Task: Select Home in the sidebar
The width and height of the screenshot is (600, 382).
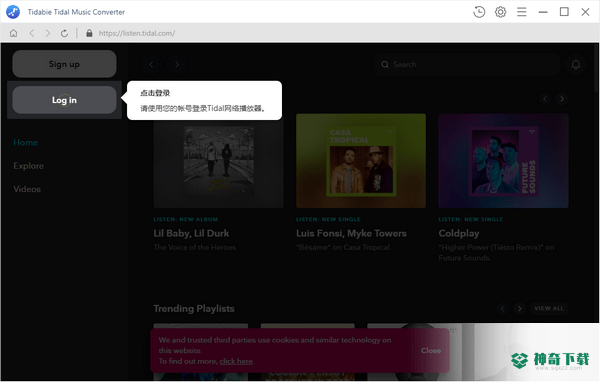Action: pos(26,142)
